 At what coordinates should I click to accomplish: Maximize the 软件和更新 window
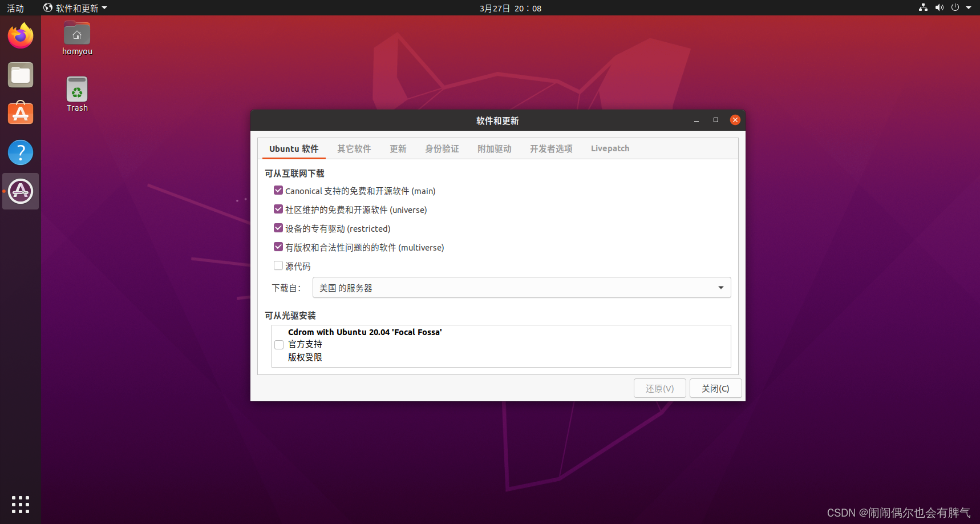[x=716, y=120]
